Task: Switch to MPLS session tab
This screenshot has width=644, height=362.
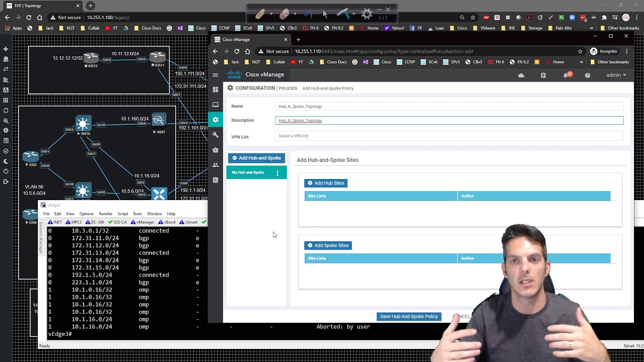Action: [73, 222]
